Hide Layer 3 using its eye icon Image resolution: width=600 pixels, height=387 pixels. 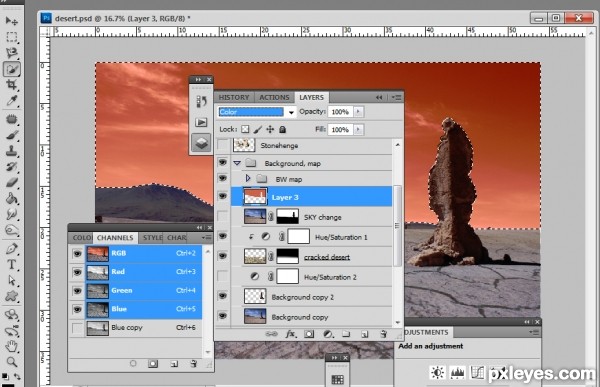click(222, 196)
